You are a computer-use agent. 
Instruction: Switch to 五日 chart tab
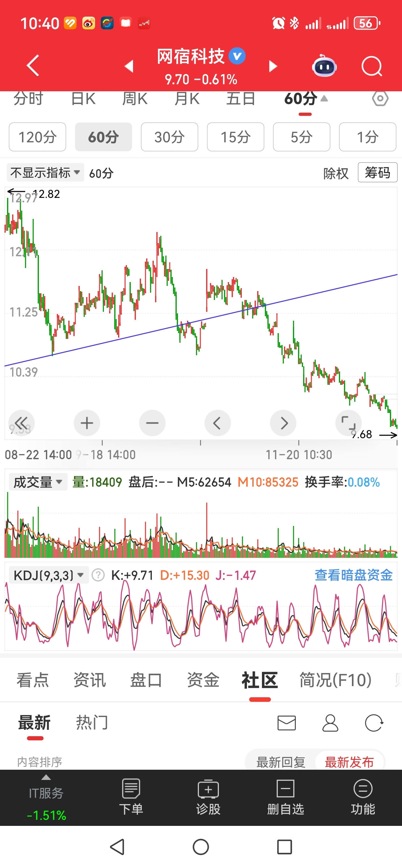[241, 99]
